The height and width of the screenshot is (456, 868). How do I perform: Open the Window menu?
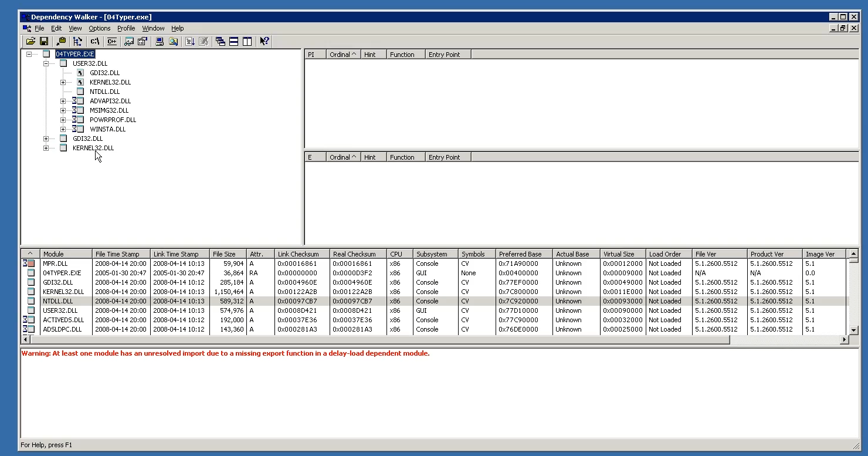tap(153, 28)
